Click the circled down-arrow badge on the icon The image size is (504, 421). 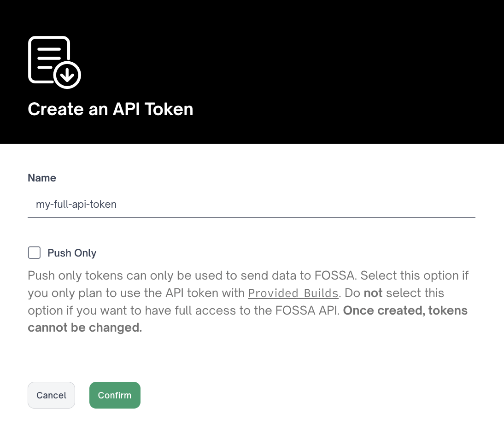tap(67, 74)
